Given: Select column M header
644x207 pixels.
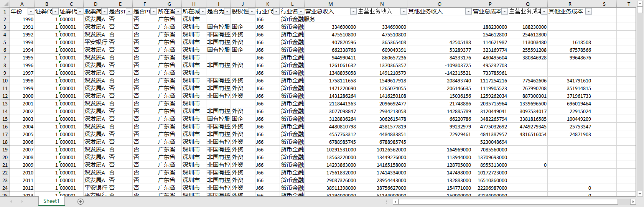Looking at the screenshot, I should coord(331,4).
